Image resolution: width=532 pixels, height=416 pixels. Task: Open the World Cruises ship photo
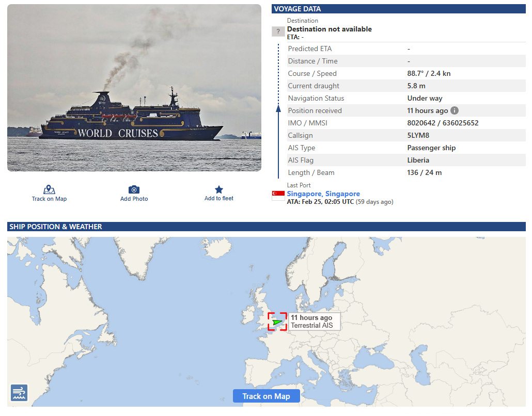tap(134, 88)
